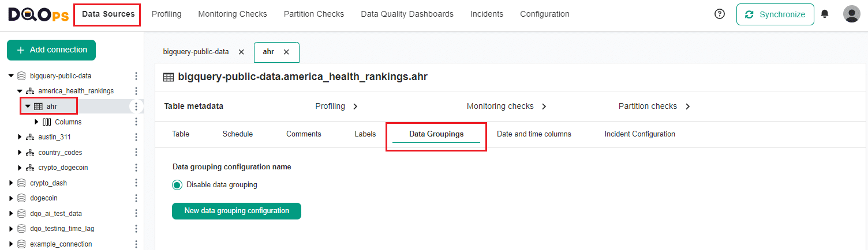The image size is (868, 250).
Task: Go to Profiling in top navigation
Action: point(166,14)
